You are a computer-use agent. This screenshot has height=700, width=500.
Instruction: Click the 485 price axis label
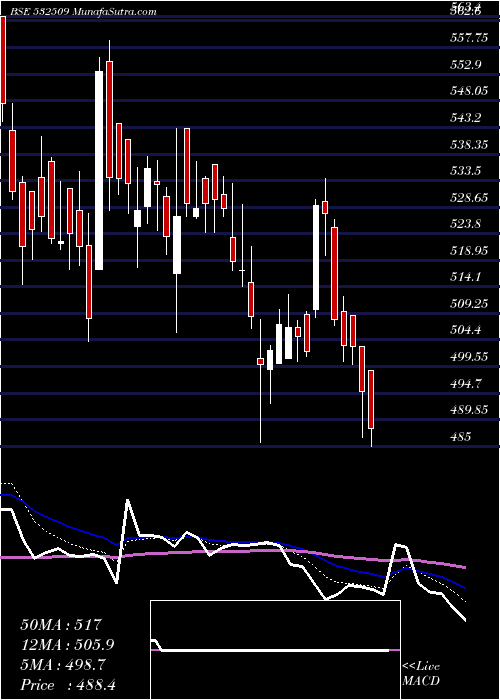(x=460, y=437)
